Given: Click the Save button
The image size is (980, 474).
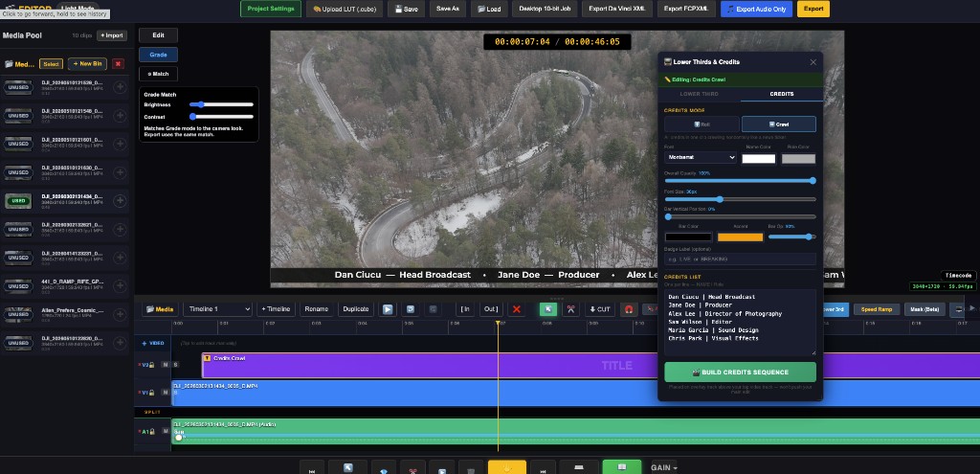Looking at the screenshot, I should pyautogui.click(x=406, y=9).
